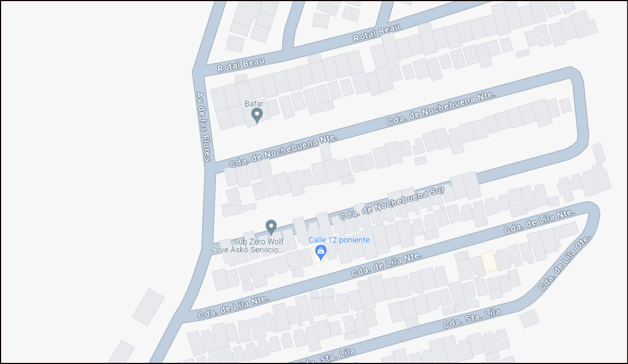The image size is (628, 364).
Task: Click the isolated building left of Av de las Flores
Action: click(148, 307)
